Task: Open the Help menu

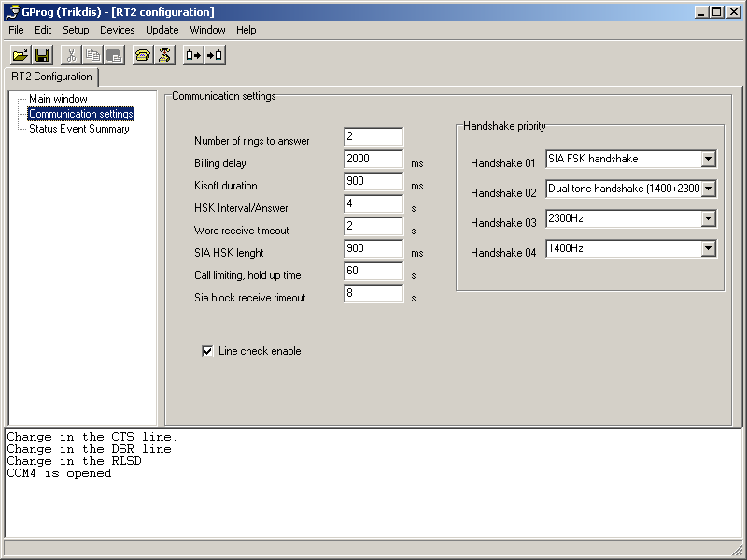Action: click(x=246, y=30)
